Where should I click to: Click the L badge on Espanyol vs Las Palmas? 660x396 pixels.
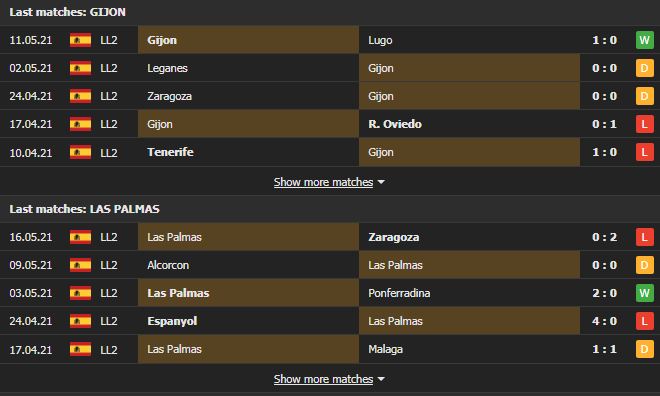tap(644, 321)
